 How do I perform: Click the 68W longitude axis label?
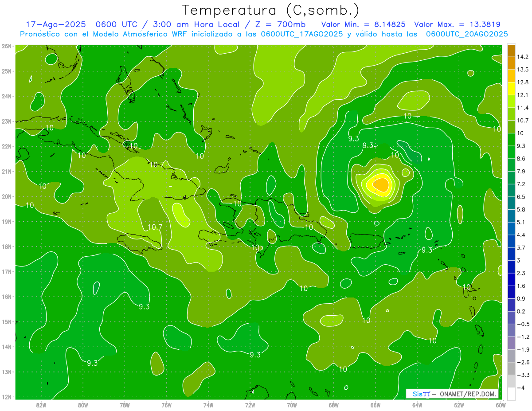click(333, 405)
